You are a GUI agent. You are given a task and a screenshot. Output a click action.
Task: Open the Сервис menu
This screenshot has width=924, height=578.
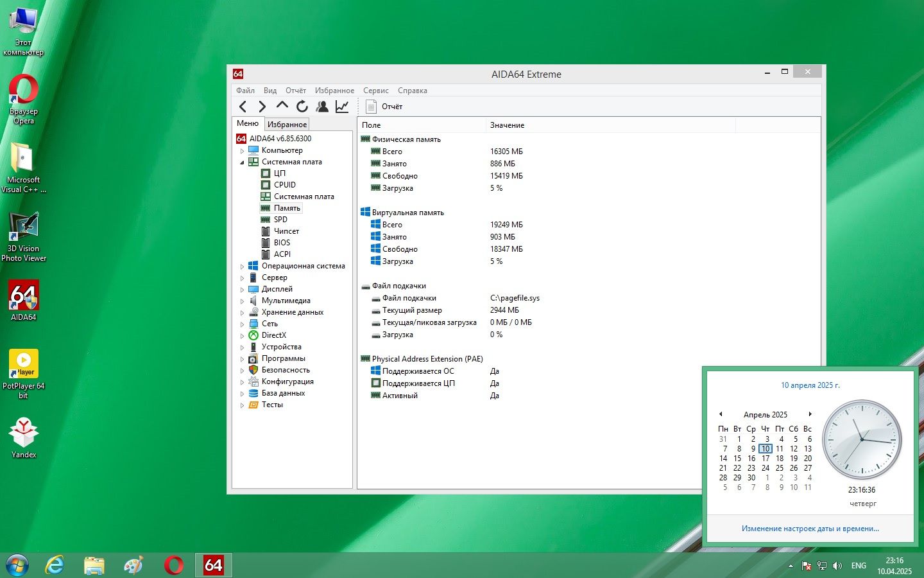[x=375, y=91]
